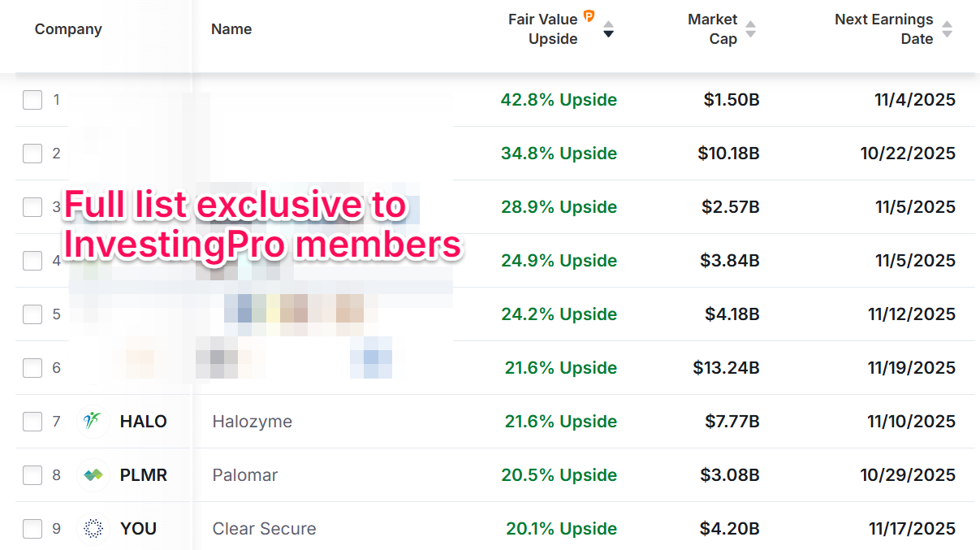
Task: Click the Name column header
Action: (231, 29)
